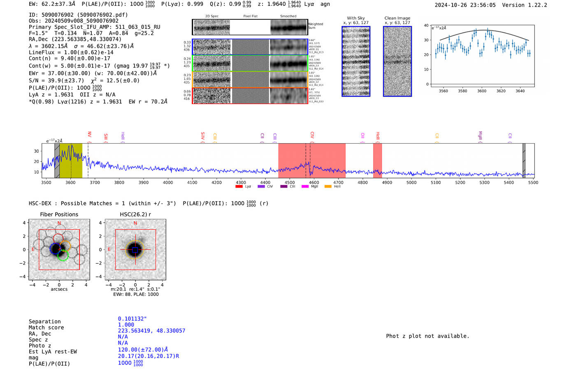Click the Phot z plot not available text
This screenshot has width=576, height=392.
point(427,336)
